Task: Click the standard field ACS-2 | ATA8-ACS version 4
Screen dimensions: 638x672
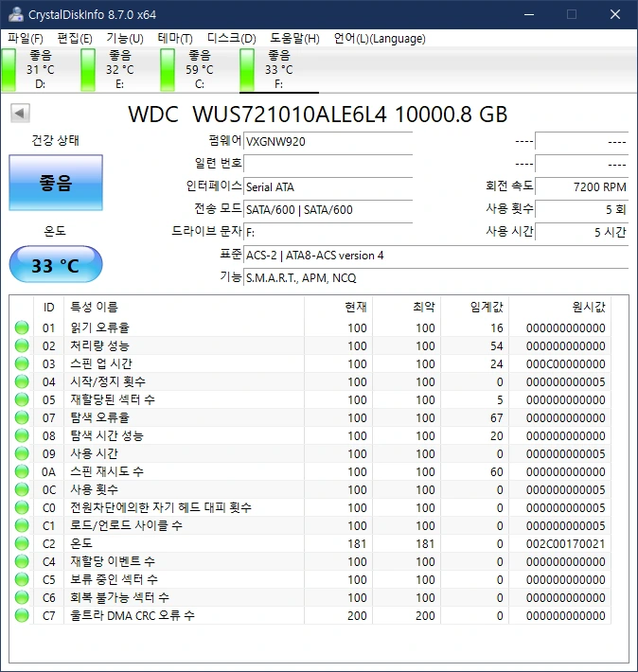Action: pos(436,256)
